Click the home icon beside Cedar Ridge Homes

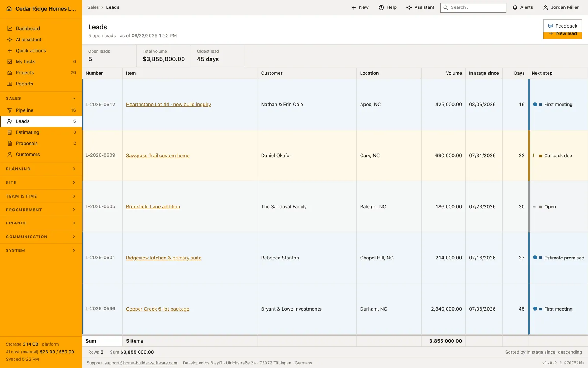coord(9,9)
